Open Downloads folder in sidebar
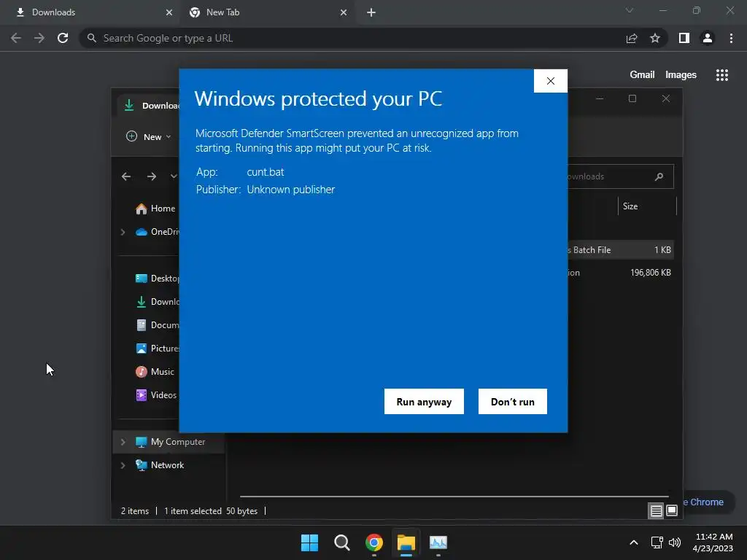Viewport: 747px width, 560px height. pos(158,302)
